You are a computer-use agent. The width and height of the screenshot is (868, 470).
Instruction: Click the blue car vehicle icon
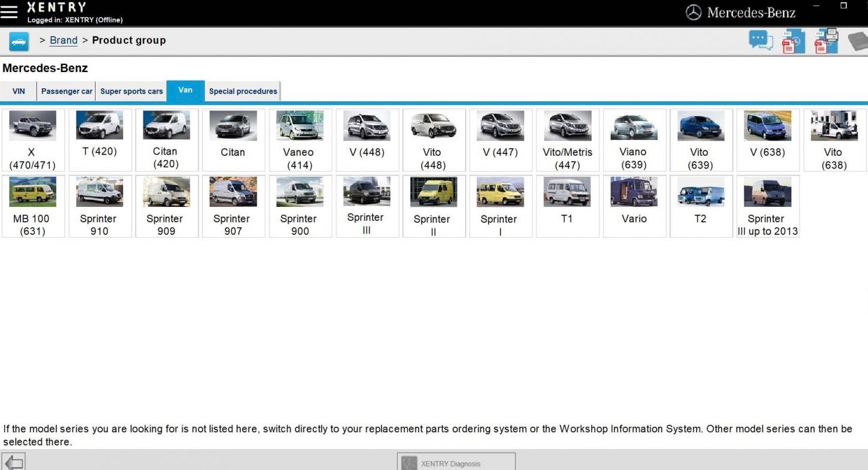click(19, 42)
